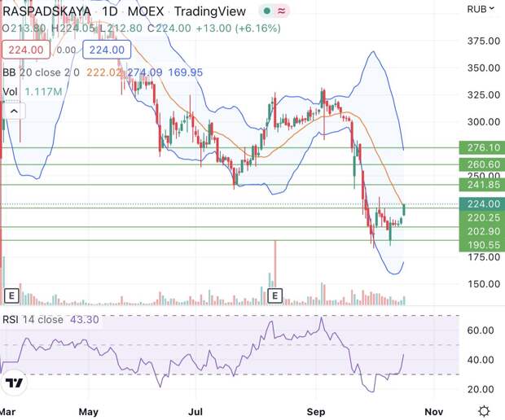Click the BB basis value 222.02
Image resolution: width=505 pixels, height=420 pixels.
pos(104,72)
